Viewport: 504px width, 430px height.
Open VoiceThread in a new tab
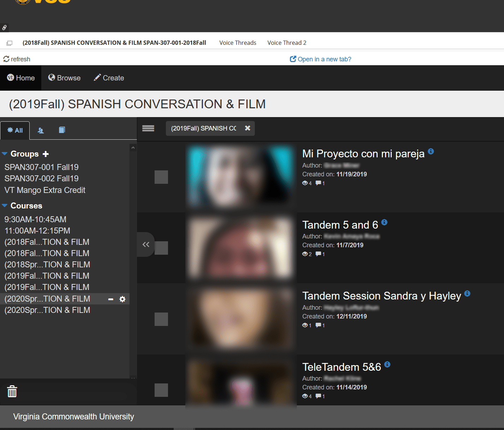[320, 59]
